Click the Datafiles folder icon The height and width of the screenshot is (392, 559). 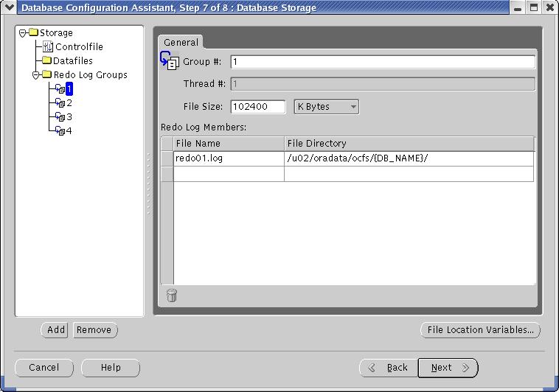[46, 61]
